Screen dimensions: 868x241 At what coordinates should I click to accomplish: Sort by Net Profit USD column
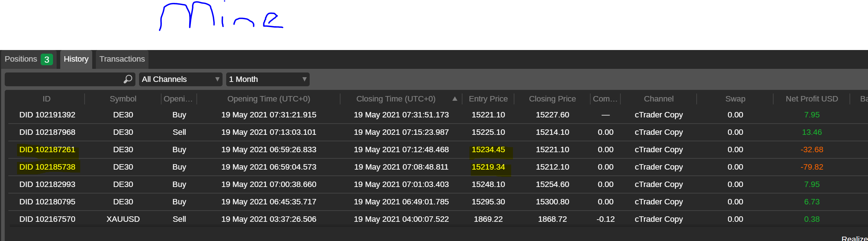click(x=811, y=99)
